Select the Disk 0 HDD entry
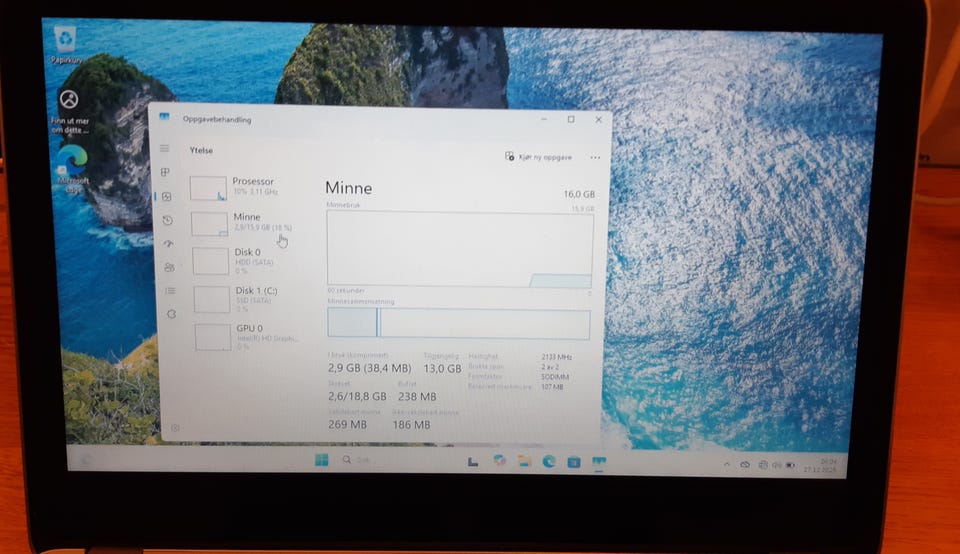Image resolution: width=960 pixels, height=554 pixels. tap(245, 261)
